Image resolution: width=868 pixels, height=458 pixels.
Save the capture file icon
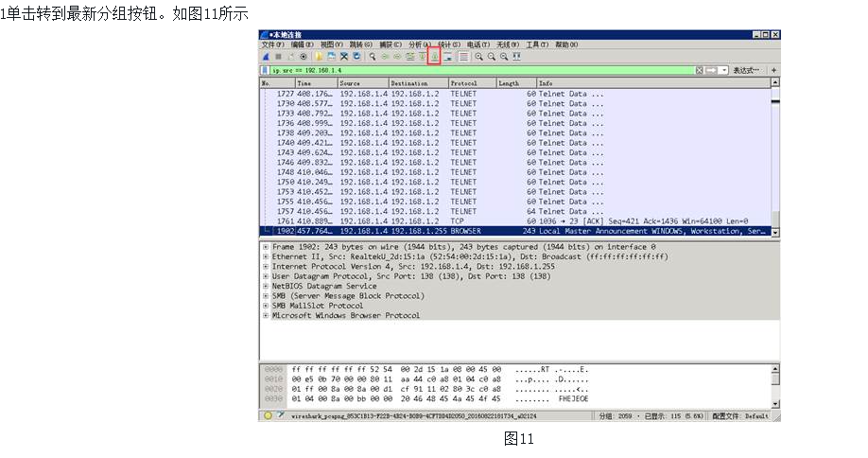click(x=332, y=57)
